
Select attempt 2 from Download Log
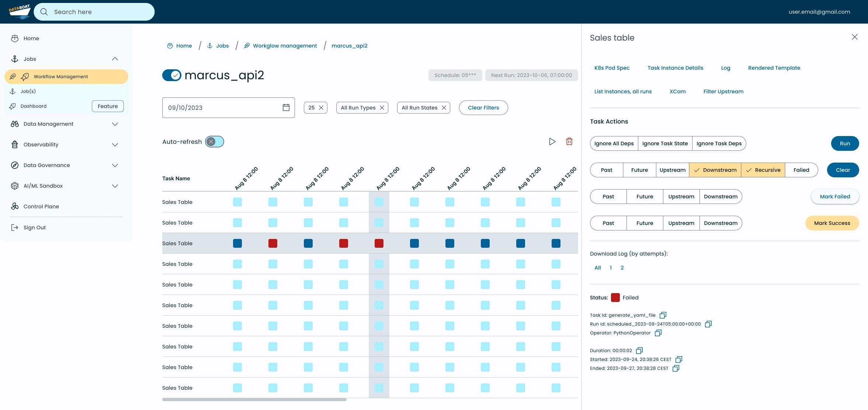pos(622,268)
